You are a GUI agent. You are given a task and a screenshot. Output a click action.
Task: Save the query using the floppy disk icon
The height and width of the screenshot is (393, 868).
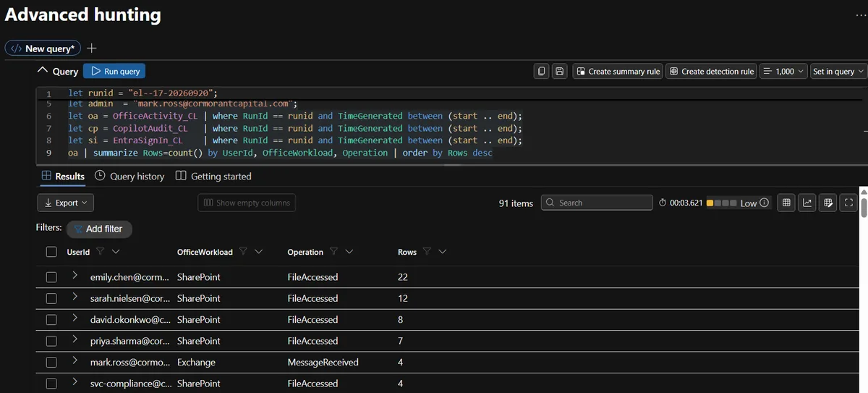[x=559, y=71]
